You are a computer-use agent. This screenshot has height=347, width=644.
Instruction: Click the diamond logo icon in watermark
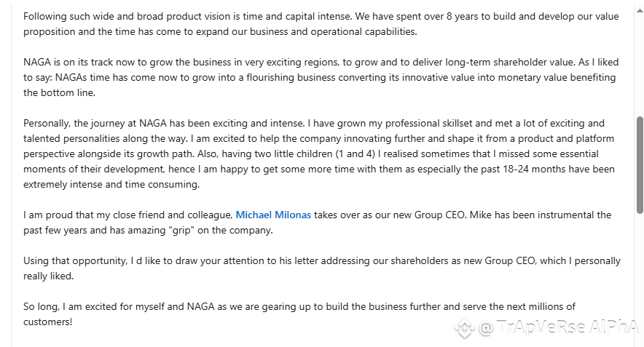[465, 328]
